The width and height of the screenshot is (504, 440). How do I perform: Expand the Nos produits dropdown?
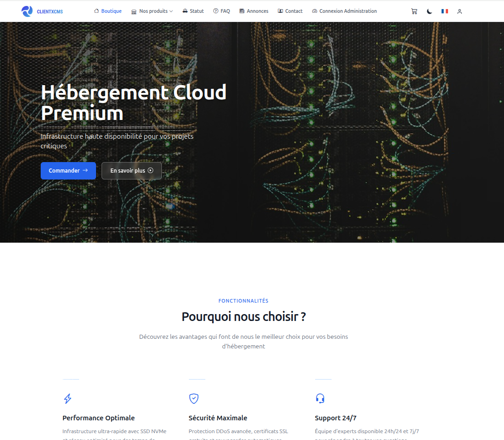[x=152, y=11]
